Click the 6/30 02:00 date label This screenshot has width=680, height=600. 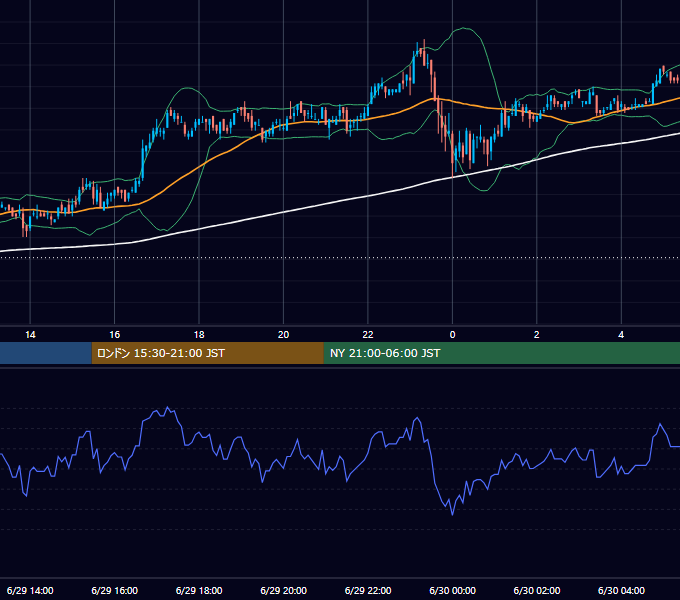pos(536,590)
